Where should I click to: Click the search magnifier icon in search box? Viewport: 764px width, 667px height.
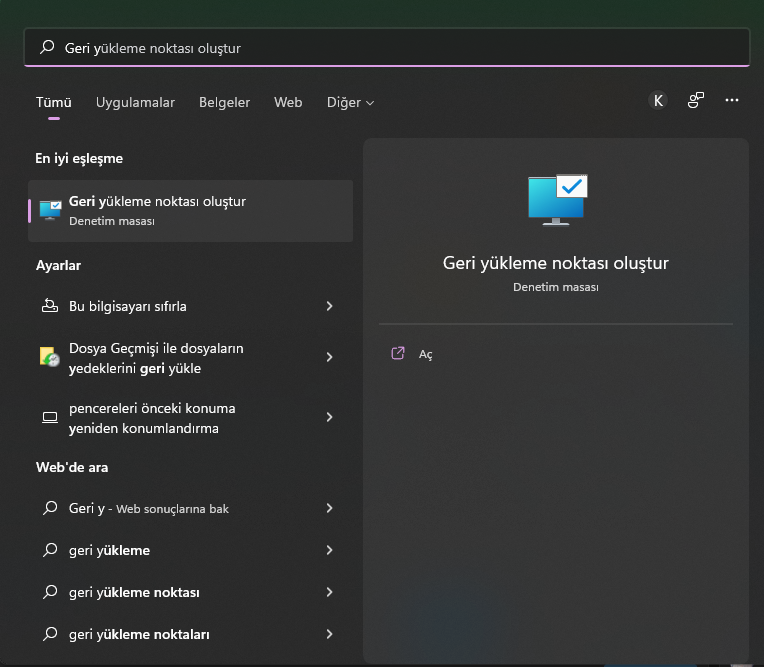click(47, 47)
